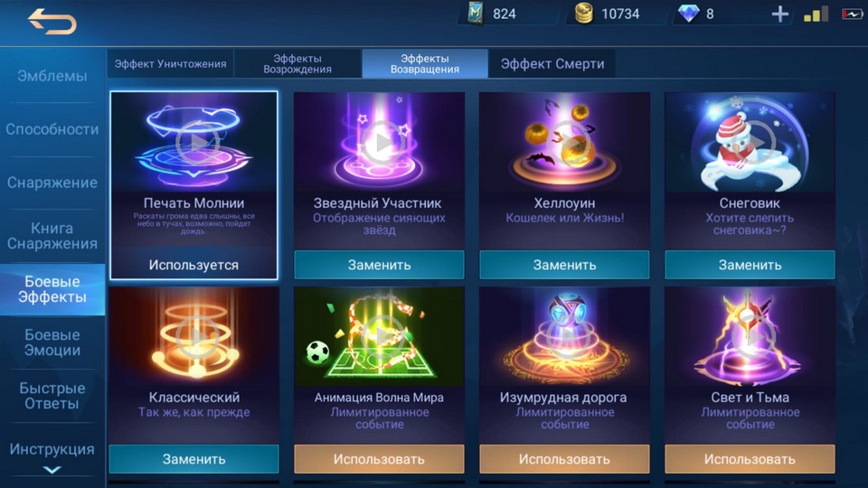Image resolution: width=868 pixels, height=488 pixels.
Task: Open the Эффекты Возрождения tab
Action: [x=297, y=64]
